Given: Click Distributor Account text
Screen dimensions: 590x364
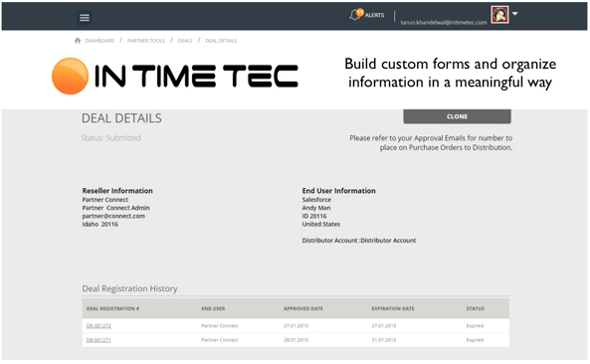Looking at the screenshot, I should click(x=359, y=241).
